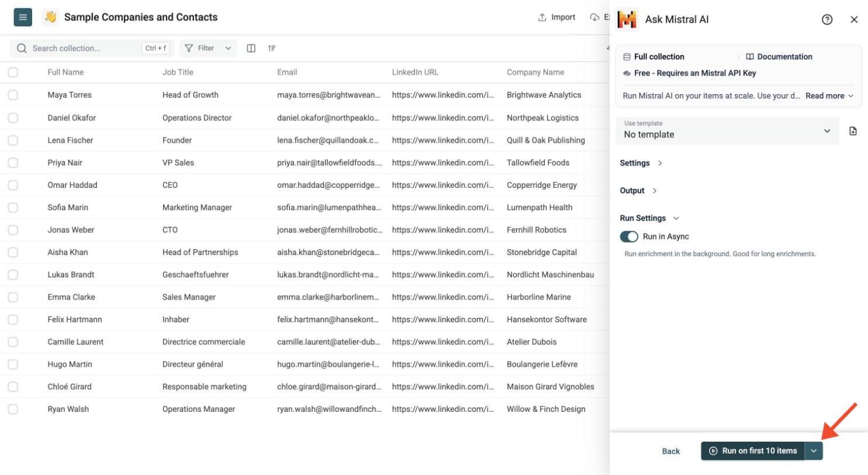This screenshot has height=475, width=868.
Task: Tick the checkbox for Omar Haddad
Action: (13, 185)
